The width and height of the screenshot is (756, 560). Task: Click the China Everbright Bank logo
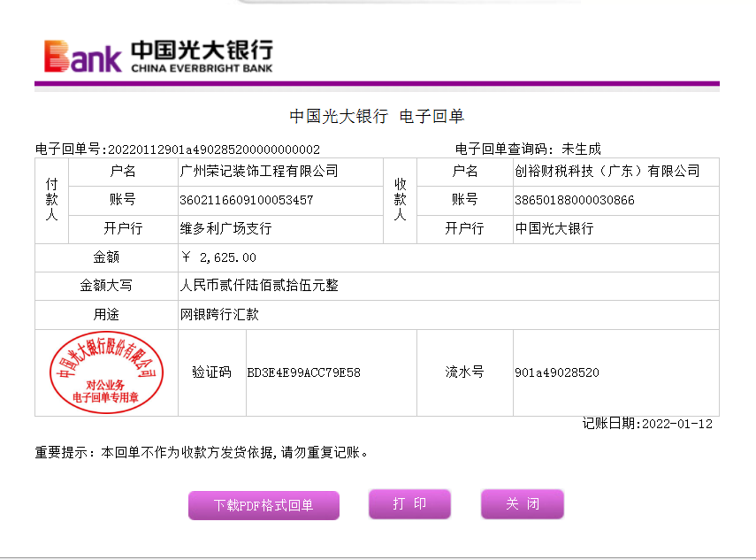click(158, 56)
